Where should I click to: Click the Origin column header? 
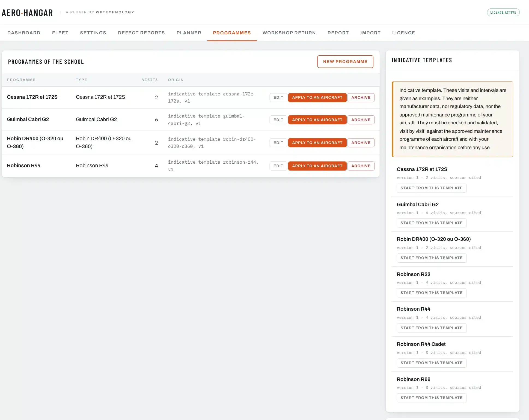coord(176,80)
